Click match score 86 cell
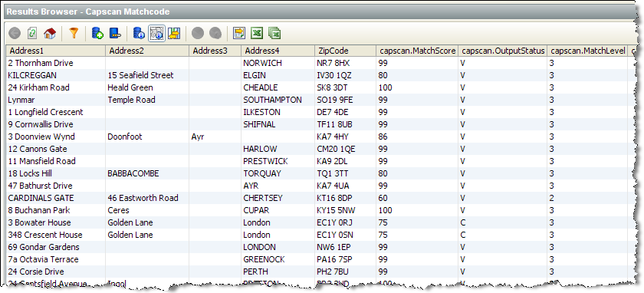Image resolution: width=644 pixels, height=293 pixels. coord(417,137)
